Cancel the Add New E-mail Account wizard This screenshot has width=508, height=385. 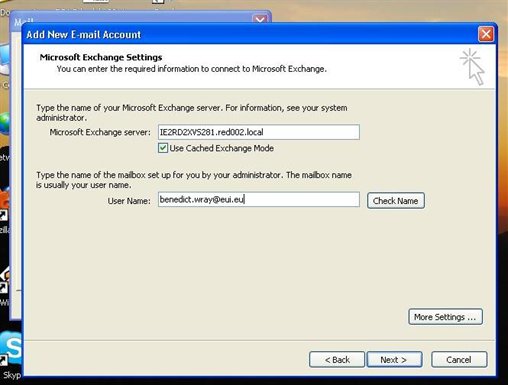pyautogui.click(x=459, y=360)
